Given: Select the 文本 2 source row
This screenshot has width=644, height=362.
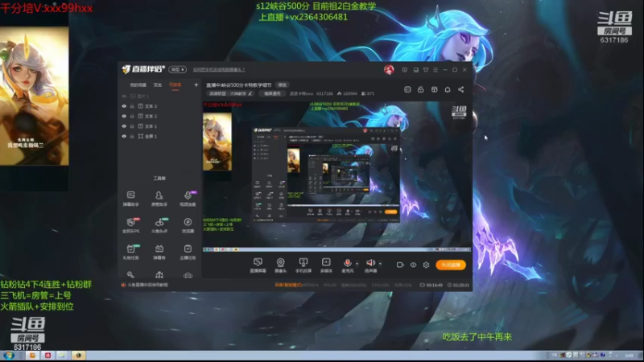Looking at the screenshot, I should pyautogui.click(x=160, y=116).
